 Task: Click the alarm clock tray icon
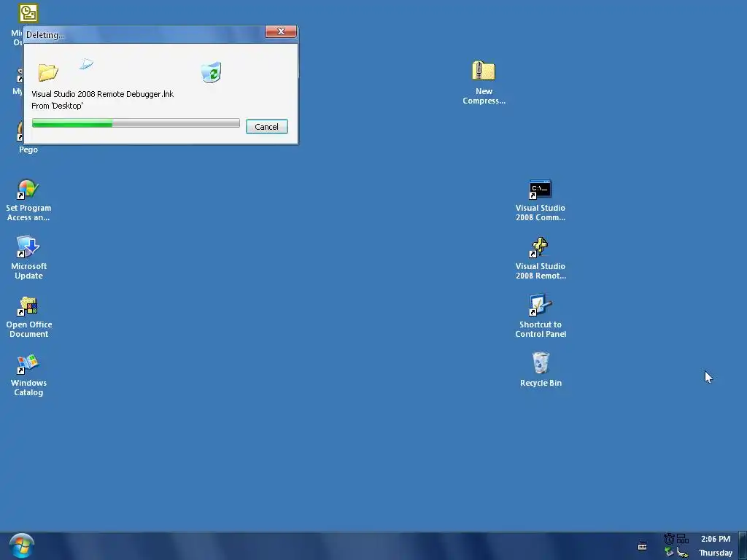coord(669,539)
